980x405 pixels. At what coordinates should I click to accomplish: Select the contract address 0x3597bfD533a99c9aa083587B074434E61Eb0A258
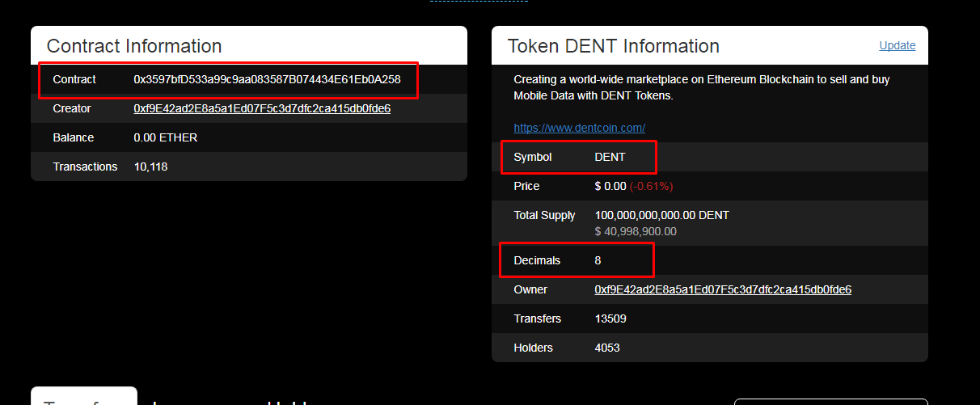[x=267, y=79]
